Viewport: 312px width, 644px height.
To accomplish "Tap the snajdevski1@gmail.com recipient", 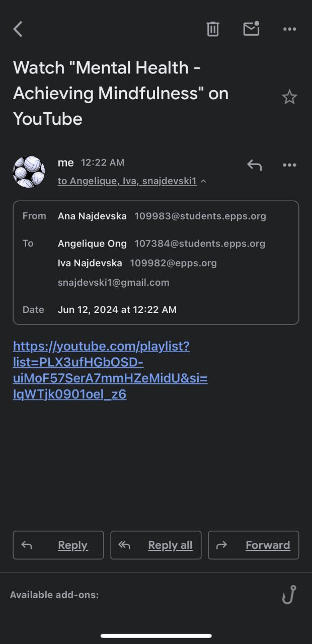I will (x=113, y=283).
